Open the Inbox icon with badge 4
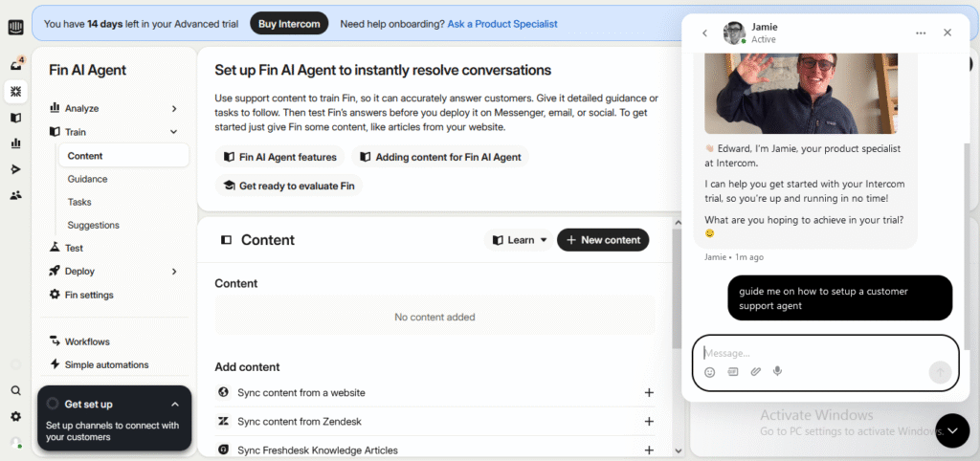Screen dimensions: 980x461 pyautogui.click(x=15, y=64)
